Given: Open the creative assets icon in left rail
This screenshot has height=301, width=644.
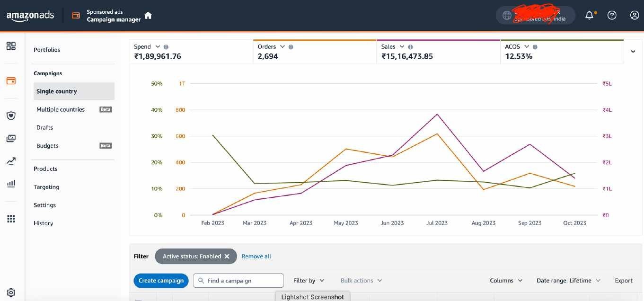Looking at the screenshot, I should coord(11,138).
